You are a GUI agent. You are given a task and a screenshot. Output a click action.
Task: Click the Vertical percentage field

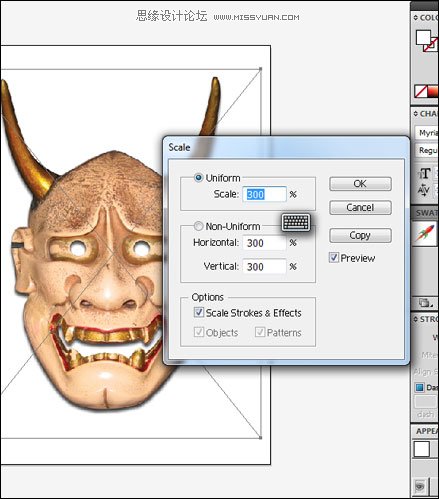pos(264,266)
